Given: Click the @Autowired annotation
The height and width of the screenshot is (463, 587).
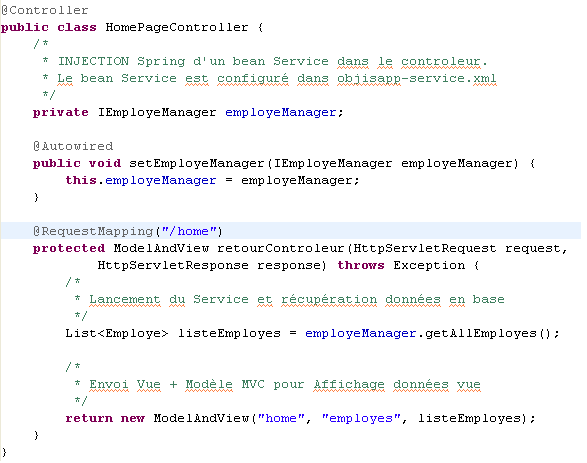Looking at the screenshot, I should 73,146.
